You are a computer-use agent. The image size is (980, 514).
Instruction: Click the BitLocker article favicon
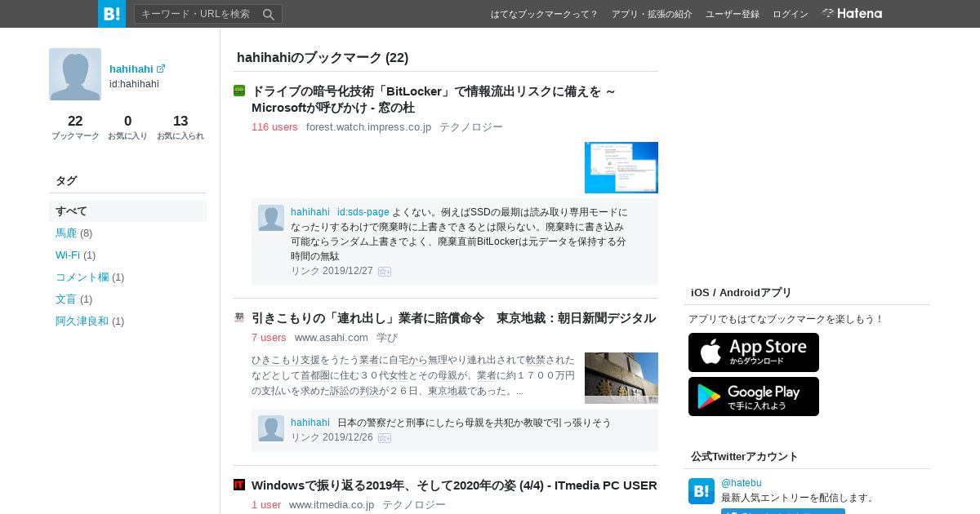pos(239,91)
